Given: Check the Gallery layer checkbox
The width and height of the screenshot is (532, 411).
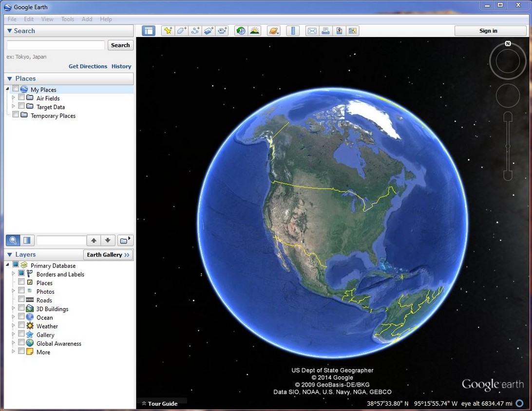Looking at the screenshot, I should pyautogui.click(x=21, y=334).
